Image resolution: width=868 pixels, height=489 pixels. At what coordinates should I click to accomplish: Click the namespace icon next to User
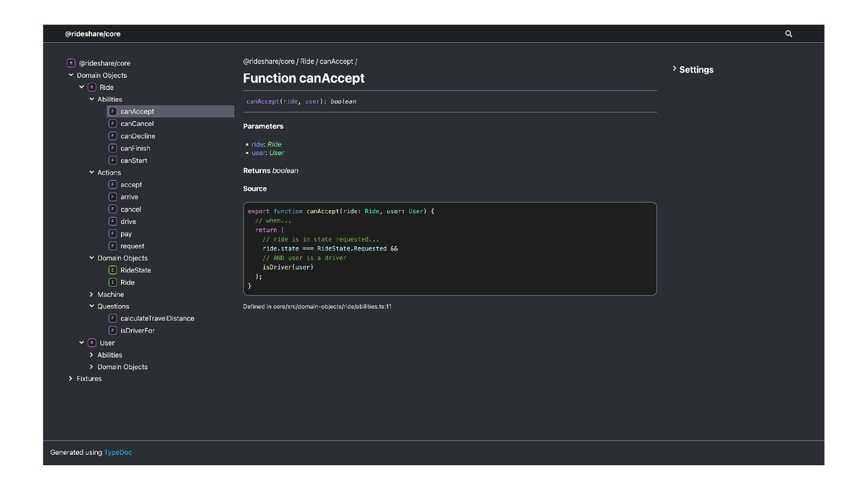92,343
